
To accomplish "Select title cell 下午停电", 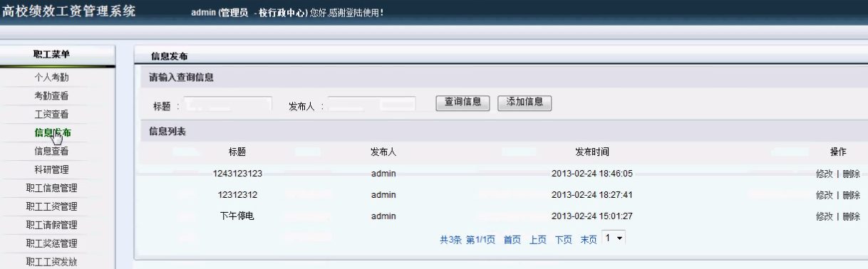I will coord(237,216).
